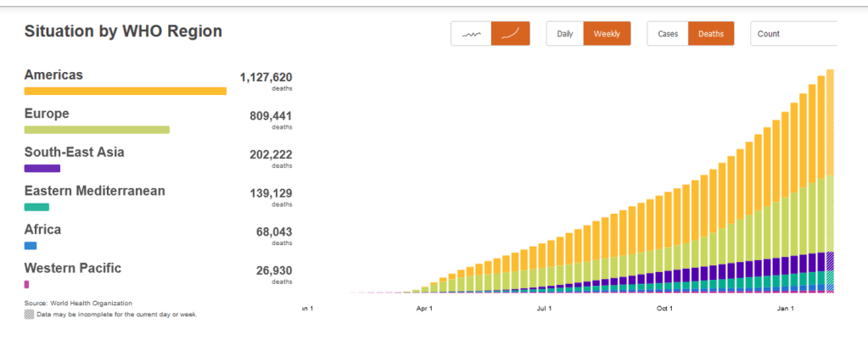
Task: Toggle the Daily view option
Action: (565, 34)
